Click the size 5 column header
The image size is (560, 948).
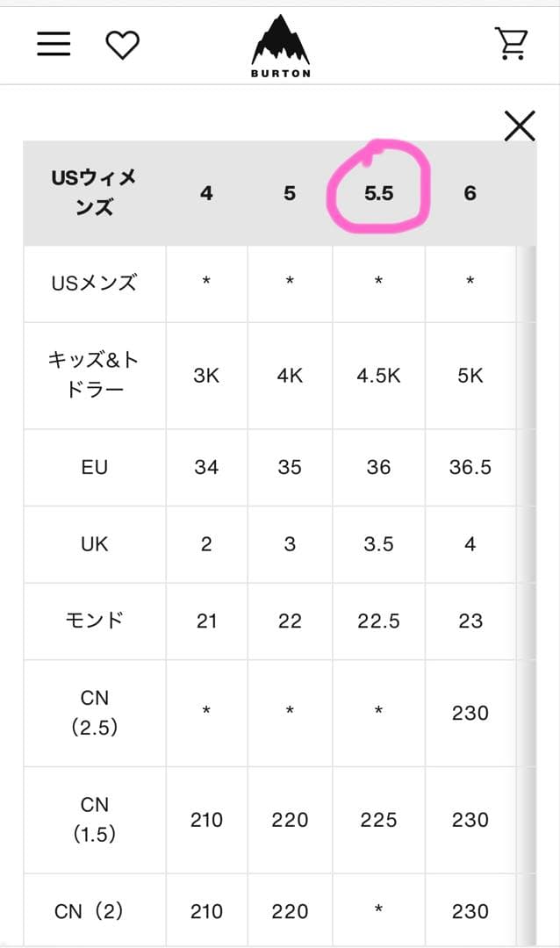(290, 193)
